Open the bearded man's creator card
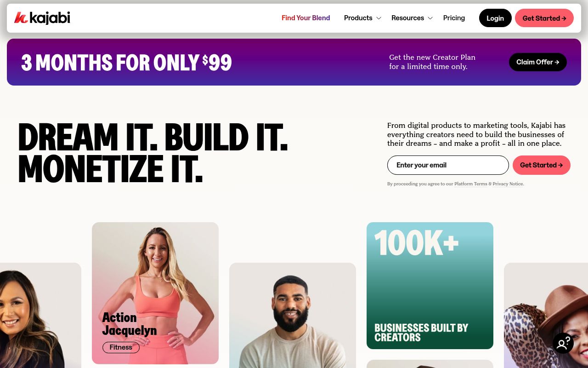Image resolution: width=588 pixels, height=368 pixels. click(293, 316)
